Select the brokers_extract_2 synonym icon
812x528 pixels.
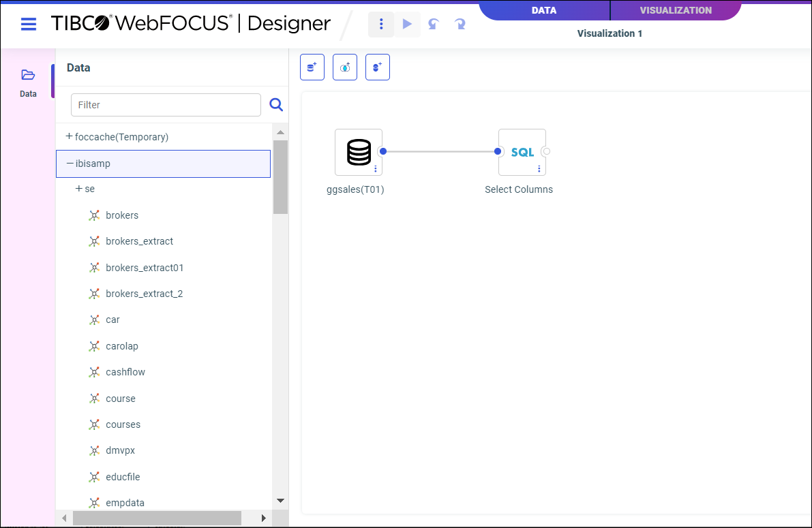tap(93, 294)
